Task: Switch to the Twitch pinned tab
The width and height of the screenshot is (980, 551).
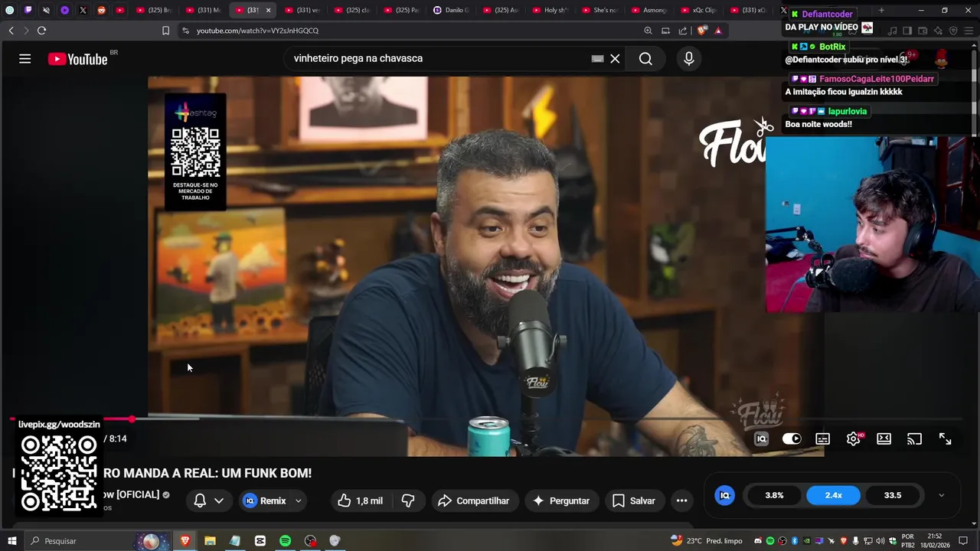Action: (28, 10)
